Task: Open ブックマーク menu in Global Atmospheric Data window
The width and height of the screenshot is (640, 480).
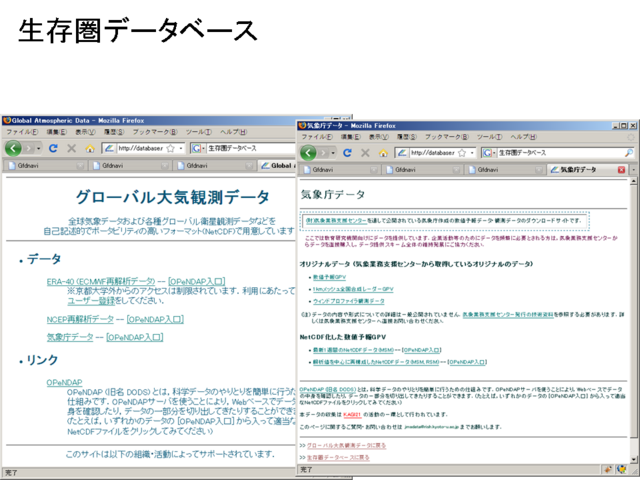Action: pyautogui.click(x=155, y=132)
